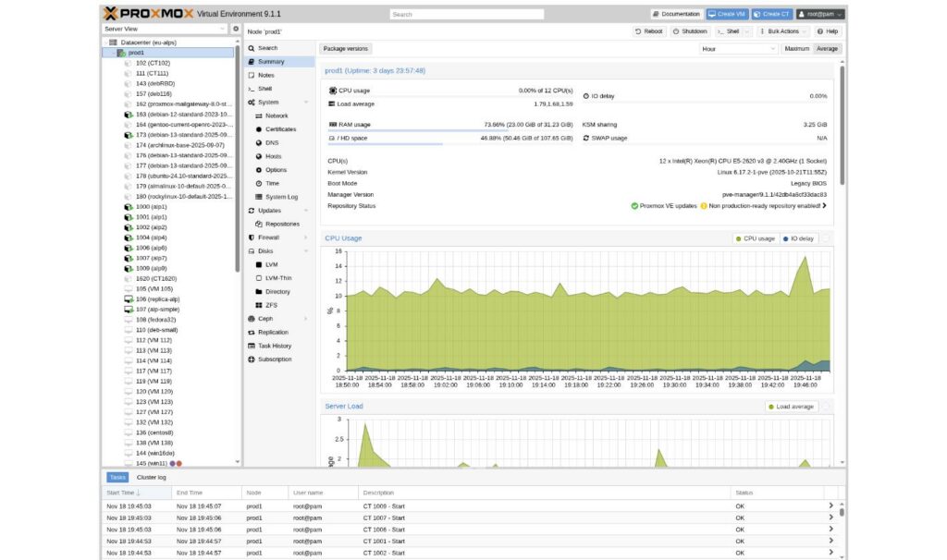Open Certificates via its icon
Screen dimensions: 947x560
(x=259, y=129)
